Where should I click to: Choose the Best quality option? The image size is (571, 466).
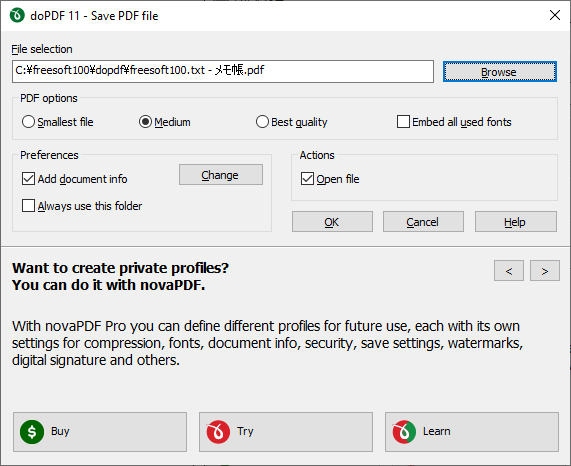[262, 122]
